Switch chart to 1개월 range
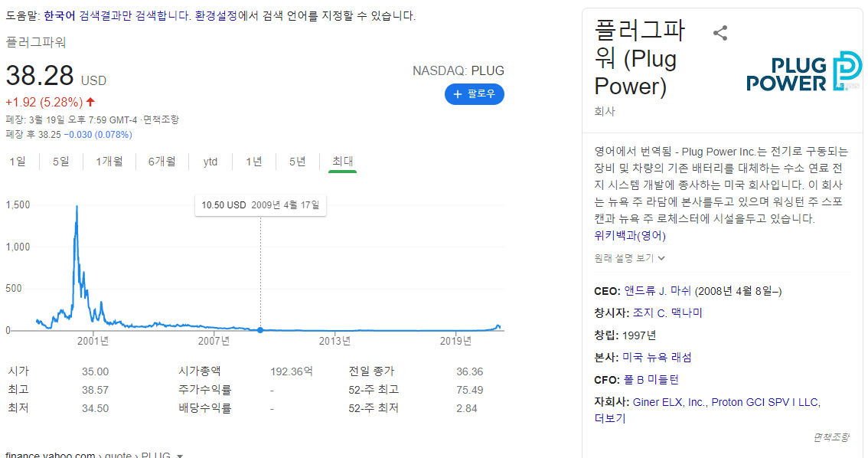The image size is (868, 458). [x=109, y=162]
